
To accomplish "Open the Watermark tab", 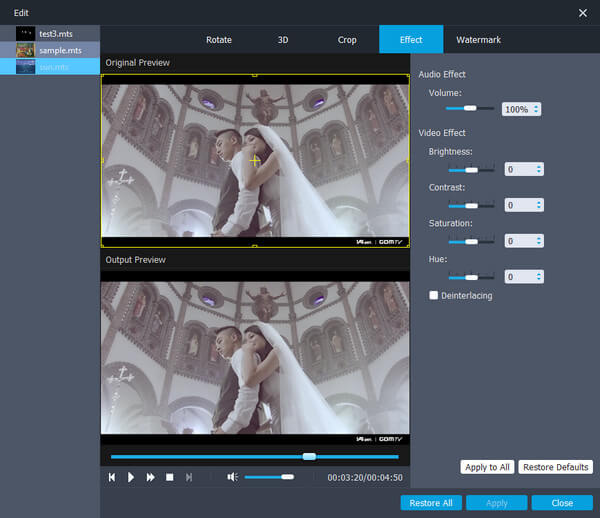I will pos(478,40).
